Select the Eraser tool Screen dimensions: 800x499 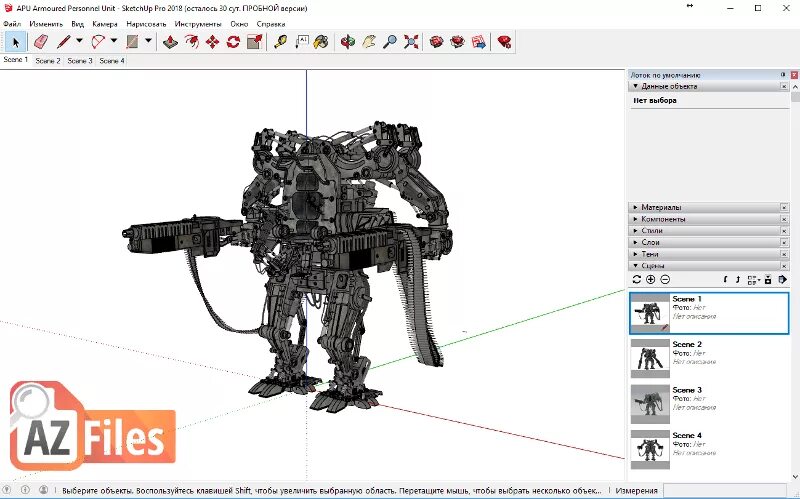point(41,42)
